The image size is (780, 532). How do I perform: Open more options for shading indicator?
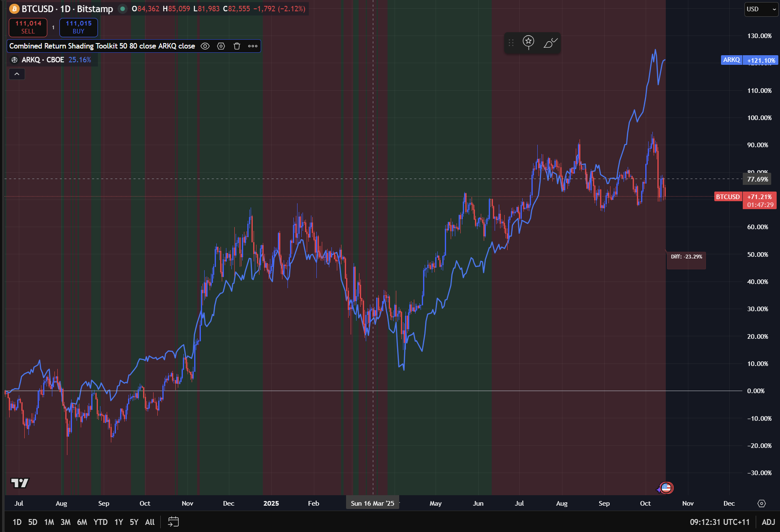coord(253,46)
